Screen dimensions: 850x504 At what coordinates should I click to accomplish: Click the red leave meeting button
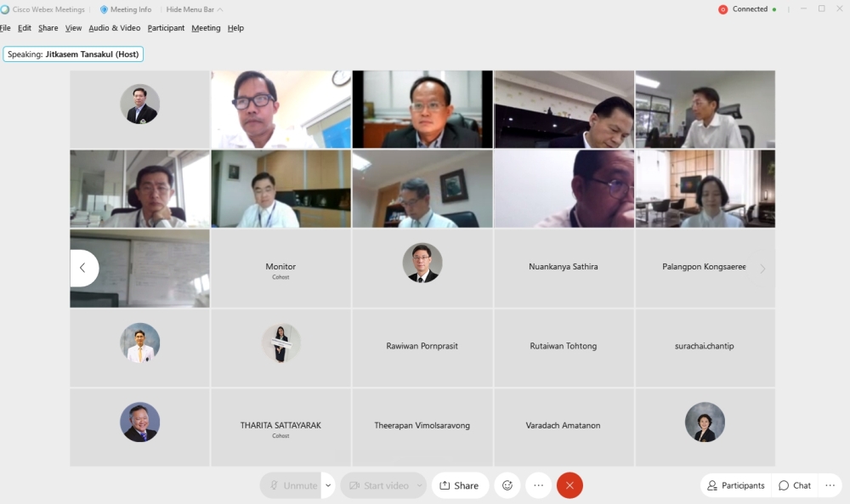pos(569,485)
